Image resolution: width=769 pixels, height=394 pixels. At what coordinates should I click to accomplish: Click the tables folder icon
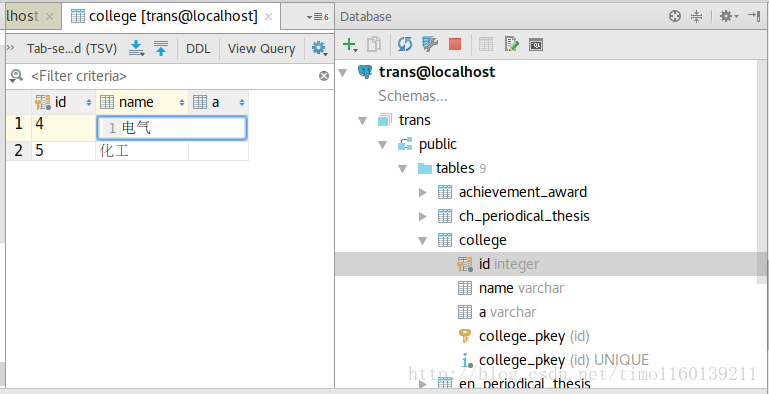(x=425, y=168)
